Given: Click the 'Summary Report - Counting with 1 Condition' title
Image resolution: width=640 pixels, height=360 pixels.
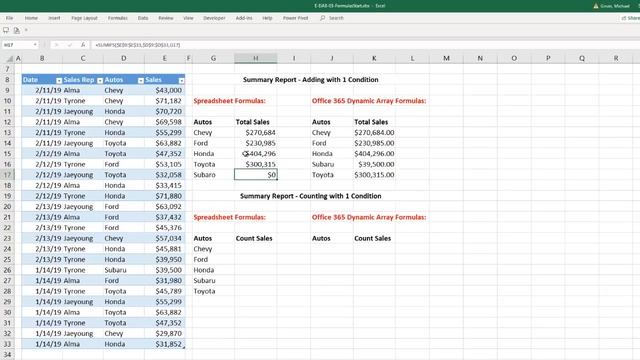Looking at the screenshot, I should point(311,196).
